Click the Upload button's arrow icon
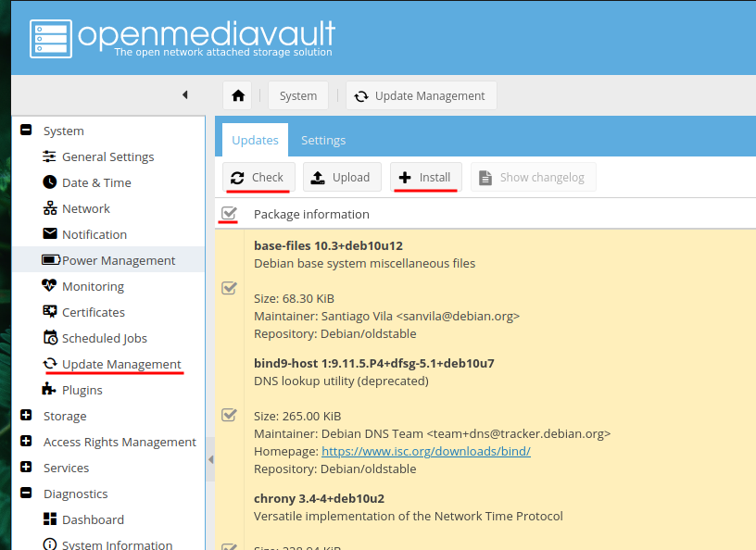 point(317,178)
